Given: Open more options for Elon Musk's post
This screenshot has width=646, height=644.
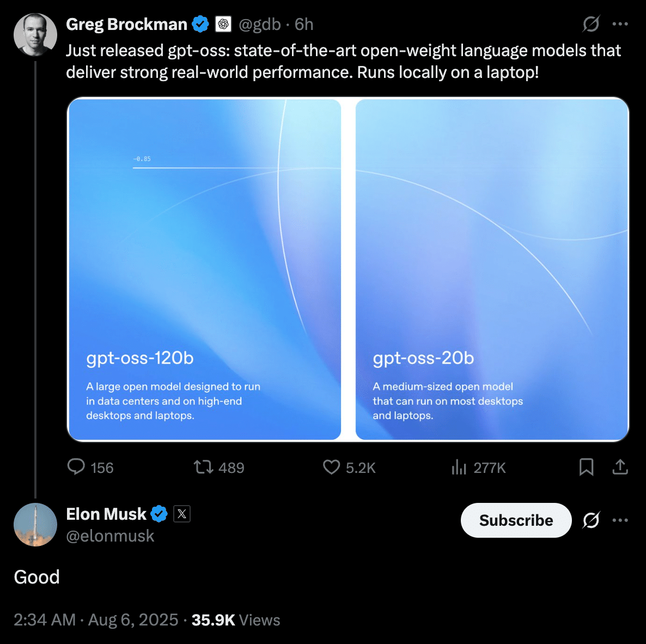Looking at the screenshot, I should point(620,520).
